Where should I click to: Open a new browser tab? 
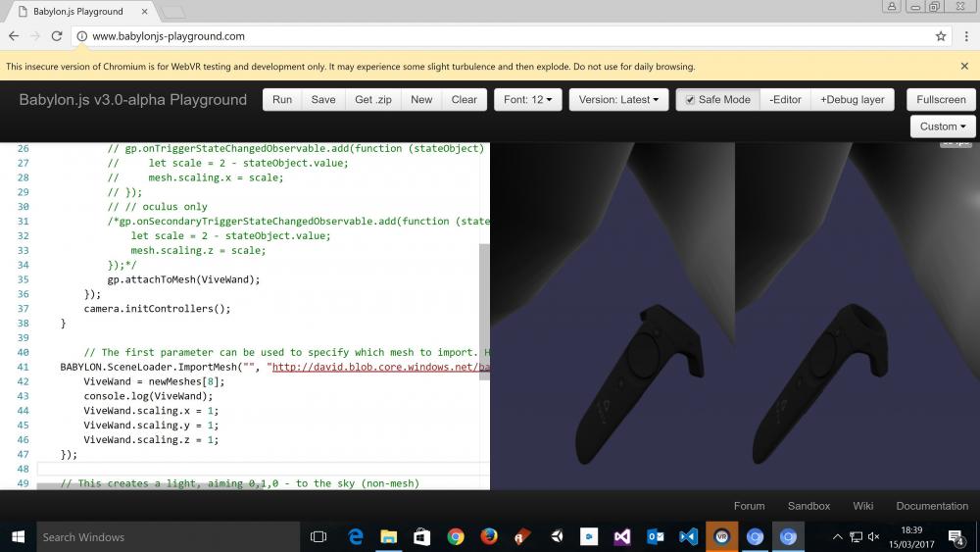[x=173, y=12]
